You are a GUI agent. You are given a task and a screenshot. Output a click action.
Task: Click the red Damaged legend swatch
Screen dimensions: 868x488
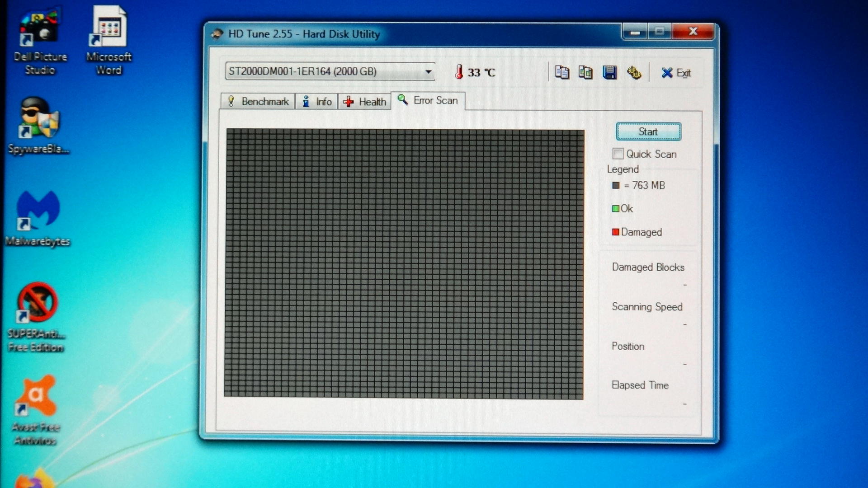click(x=615, y=232)
